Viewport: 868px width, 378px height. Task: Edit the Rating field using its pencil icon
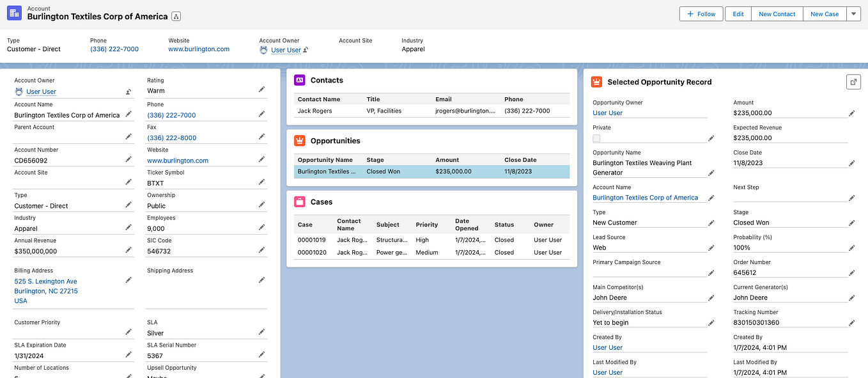(x=261, y=90)
